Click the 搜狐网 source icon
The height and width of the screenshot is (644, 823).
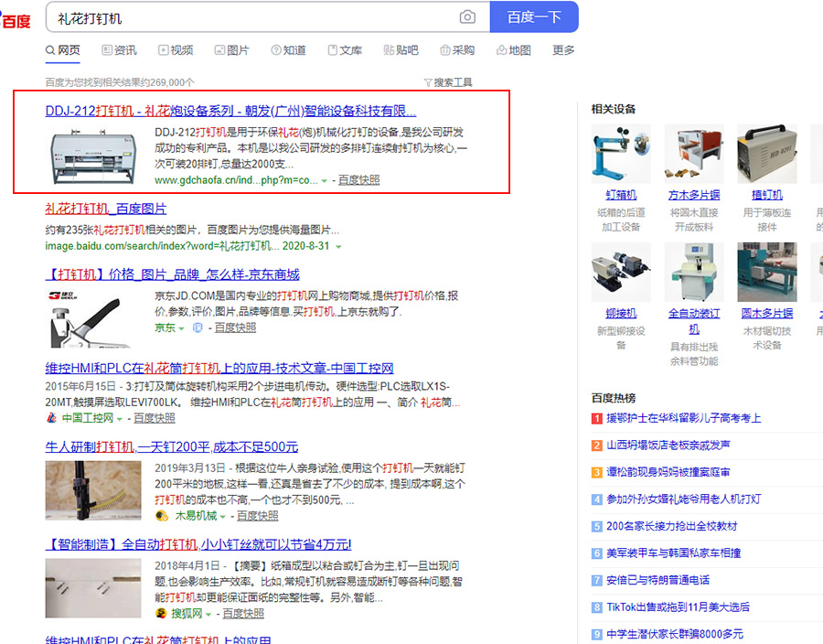(161, 614)
